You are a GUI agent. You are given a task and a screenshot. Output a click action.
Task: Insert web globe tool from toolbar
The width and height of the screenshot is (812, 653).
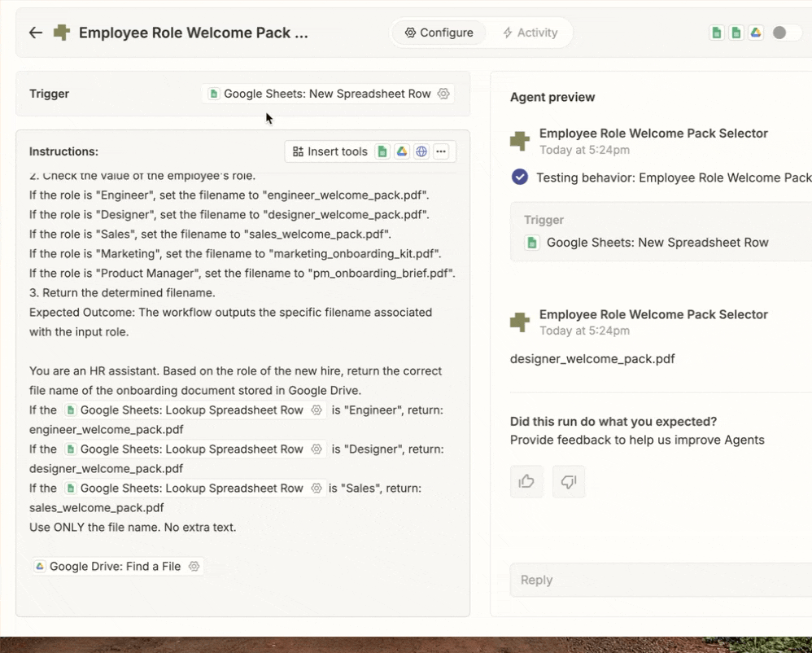[x=421, y=151]
